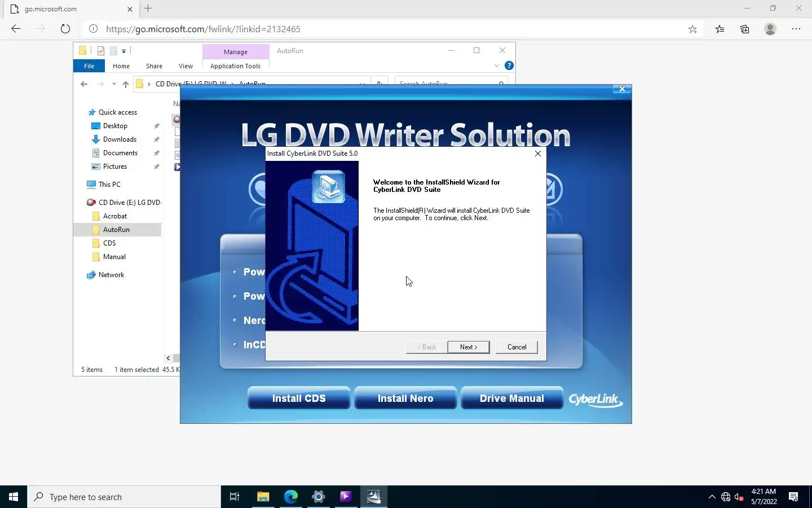The image size is (812, 508).
Task: Switch to the View ribbon tab
Action: tap(186, 66)
